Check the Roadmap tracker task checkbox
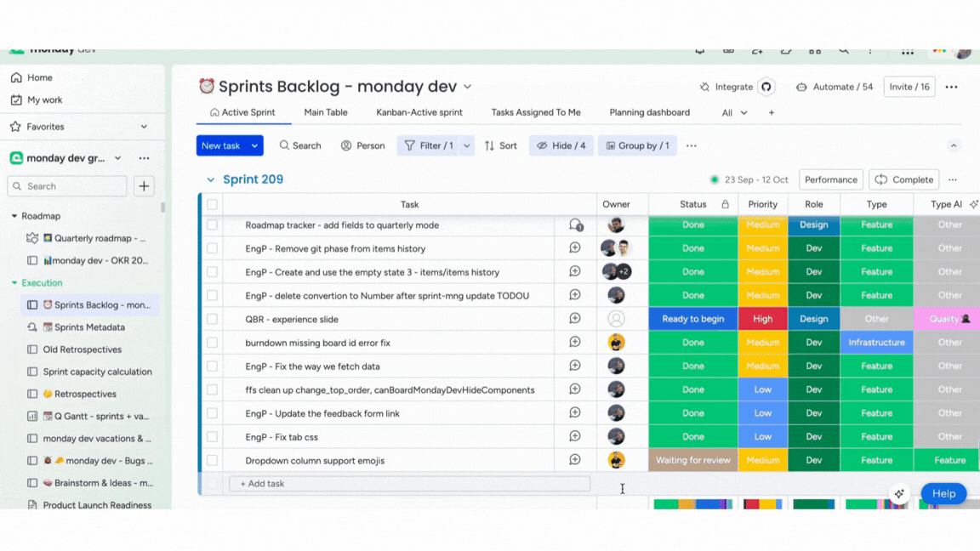Viewport: 980px width, 551px height. click(x=213, y=224)
